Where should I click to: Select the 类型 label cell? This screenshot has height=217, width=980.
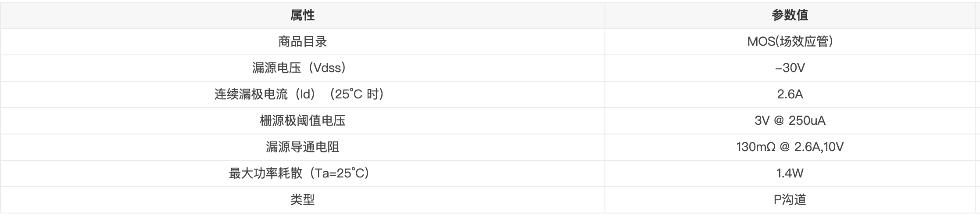coord(302,200)
